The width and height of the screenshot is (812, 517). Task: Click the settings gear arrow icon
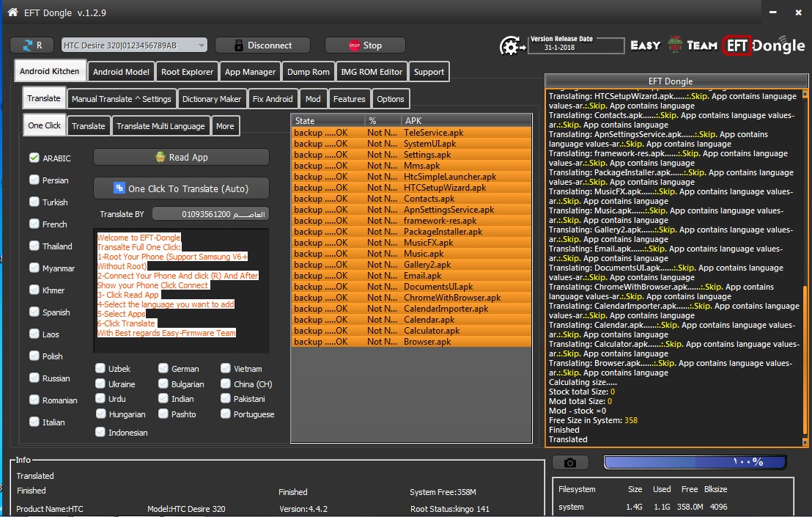click(x=512, y=46)
